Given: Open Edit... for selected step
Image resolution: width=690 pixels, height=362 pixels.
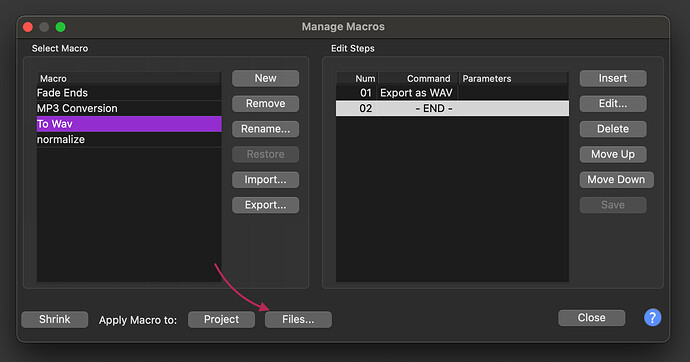Looking at the screenshot, I should point(613,104).
